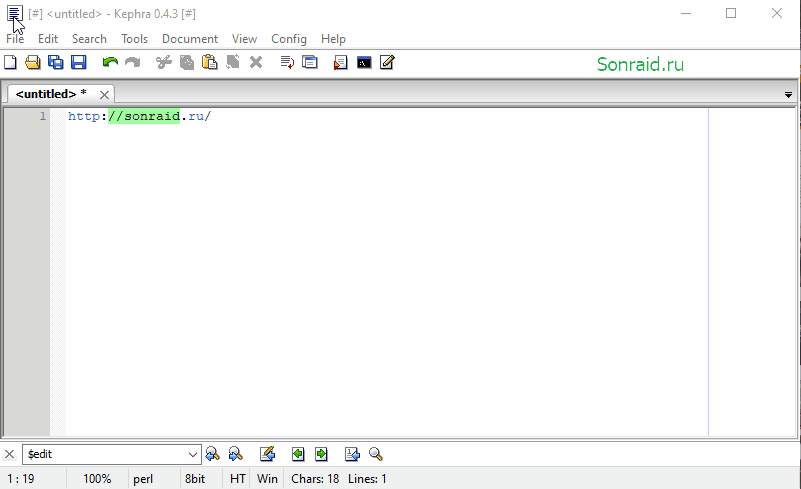The width and height of the screenshot is (801, 489).
Task: Click the 8bit encoding status field
Action: [x=195, y=479]
